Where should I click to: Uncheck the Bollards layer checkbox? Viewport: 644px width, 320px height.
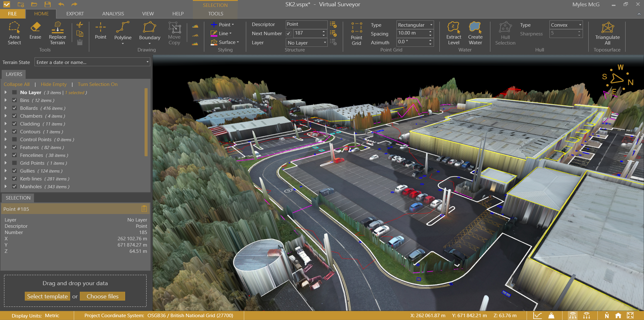14,108
